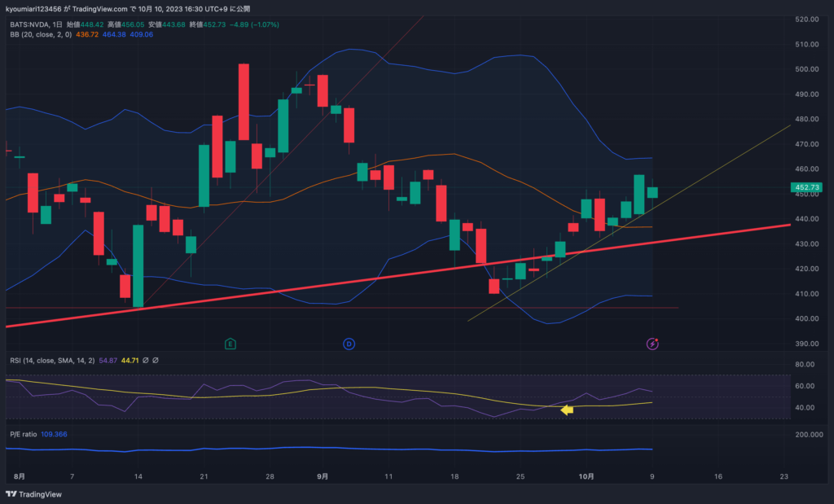Click 390.00 on the price axis
Image resolution: width=834 pixels, height=504 pixels.
tap(807, 344)
